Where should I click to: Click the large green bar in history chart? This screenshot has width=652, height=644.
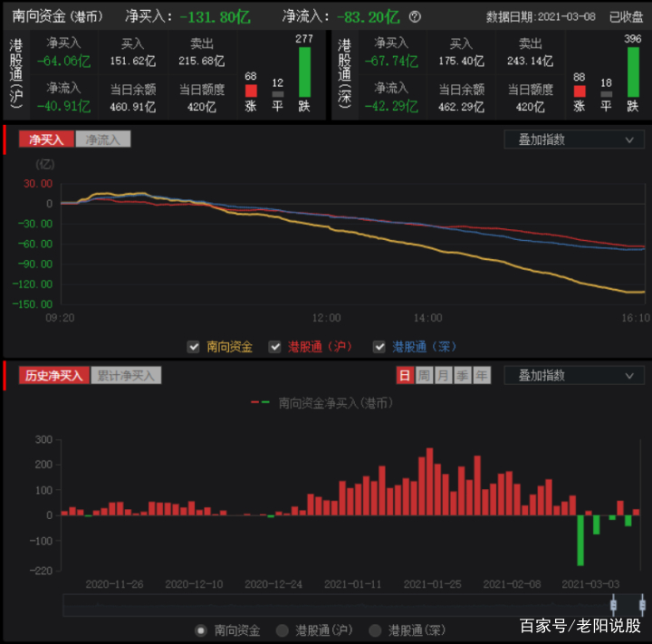click(580, 540)
